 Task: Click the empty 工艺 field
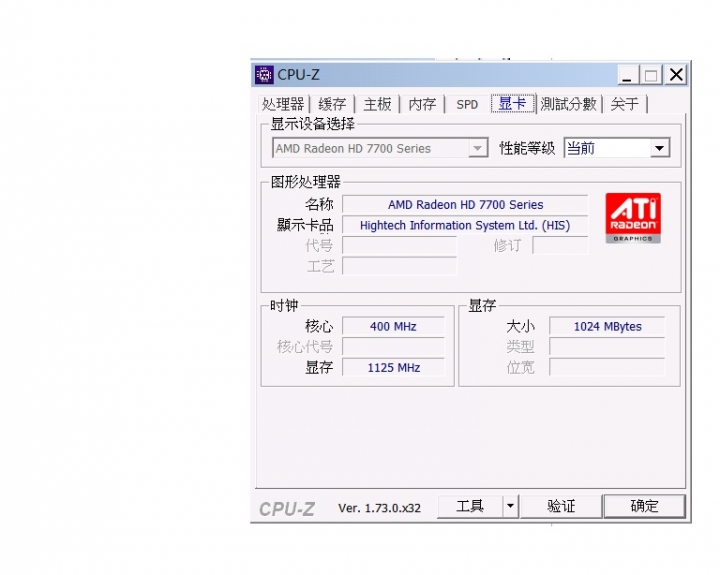399,266
